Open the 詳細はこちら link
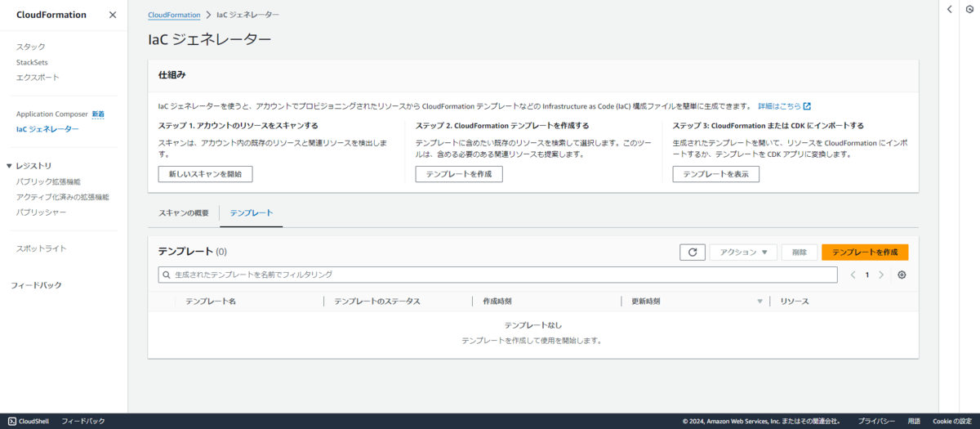This screenshot has height=429, width=980. coord(779,106)
